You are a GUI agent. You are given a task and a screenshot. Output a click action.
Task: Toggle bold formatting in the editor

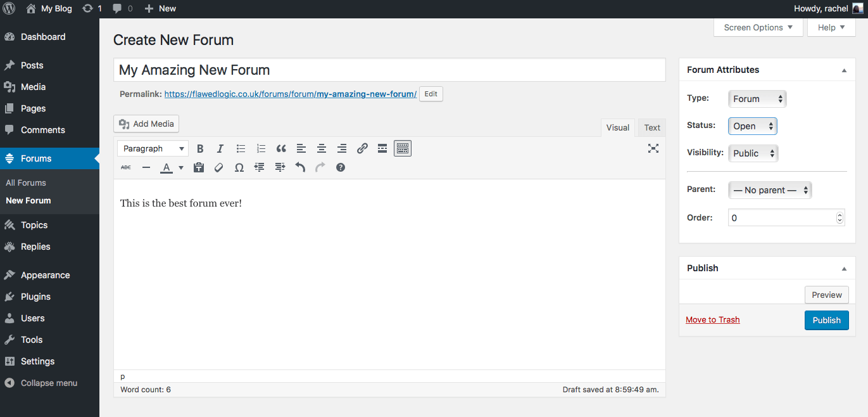[200, 148]
